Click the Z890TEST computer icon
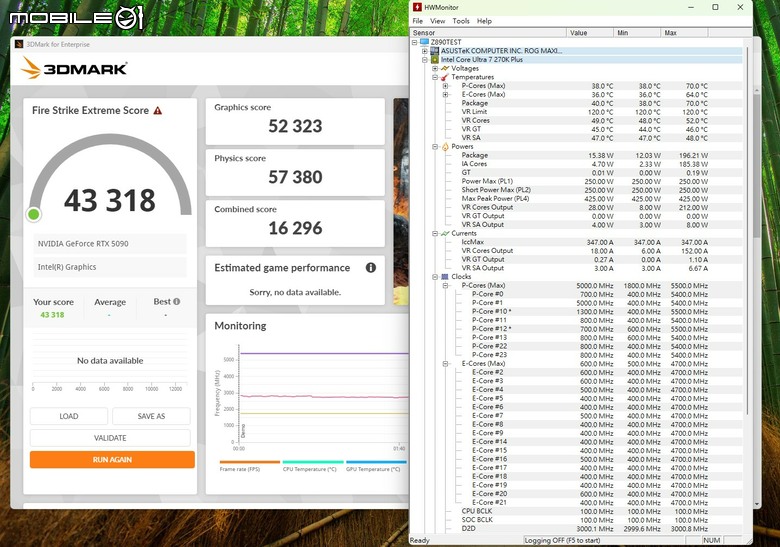This screenshot has width=780, height=547. 424,42
